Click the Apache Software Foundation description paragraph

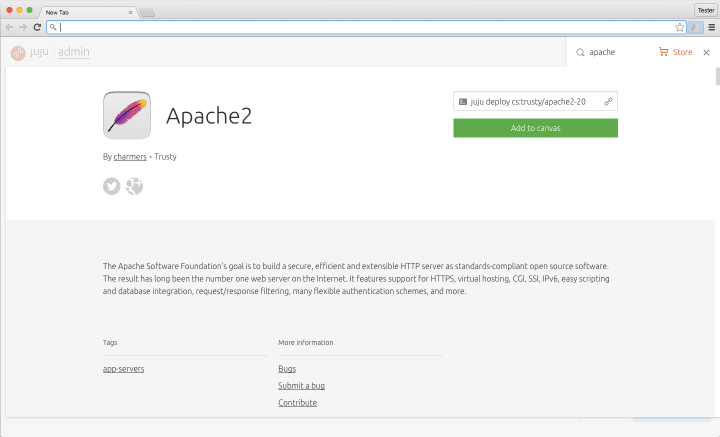tap(356, 279)
